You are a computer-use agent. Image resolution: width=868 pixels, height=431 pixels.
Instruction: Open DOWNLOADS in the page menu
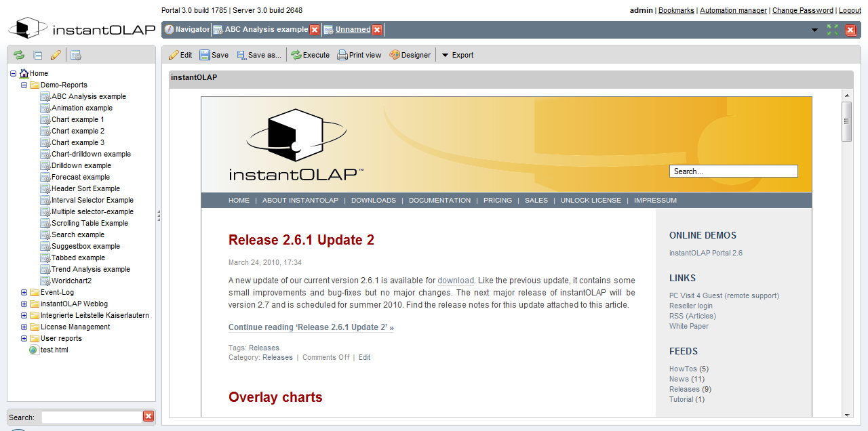(x=374, y=201)
